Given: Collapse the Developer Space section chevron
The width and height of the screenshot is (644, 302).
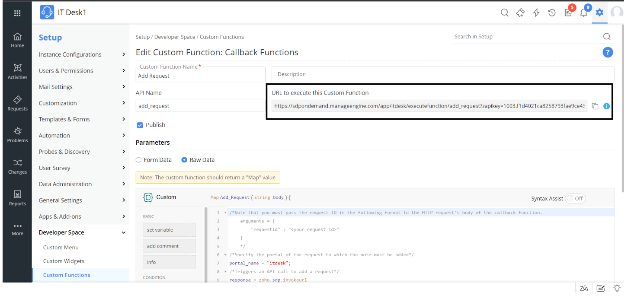Looking at the screenshot, I should coord(124,232).
